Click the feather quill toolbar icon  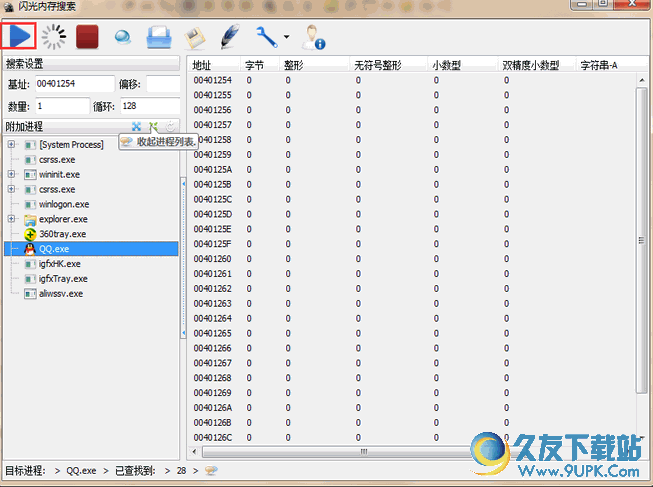pos(230,37)
